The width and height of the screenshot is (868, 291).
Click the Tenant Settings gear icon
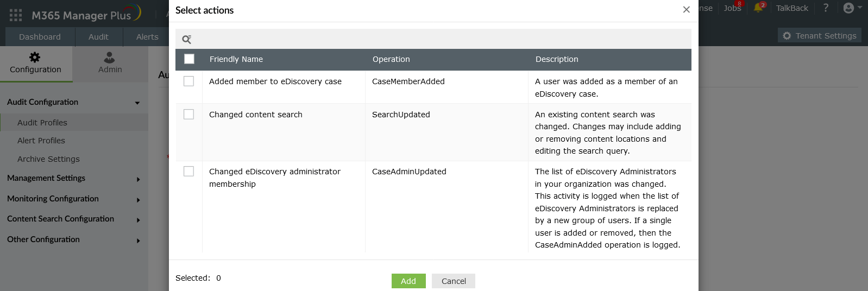(787, 36)
